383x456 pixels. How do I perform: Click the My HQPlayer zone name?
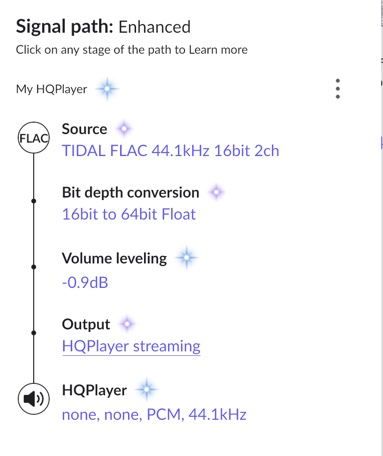(x=51, y=89)
